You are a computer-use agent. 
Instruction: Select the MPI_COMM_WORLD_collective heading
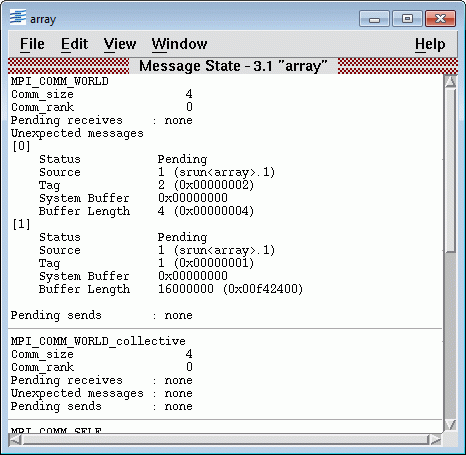click(x=98, y=341)
